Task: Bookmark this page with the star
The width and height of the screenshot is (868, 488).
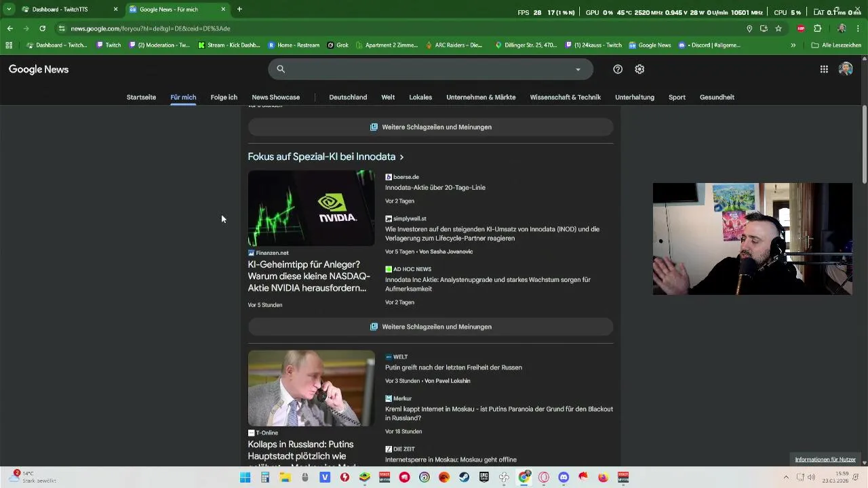Action: click(778, 28)
